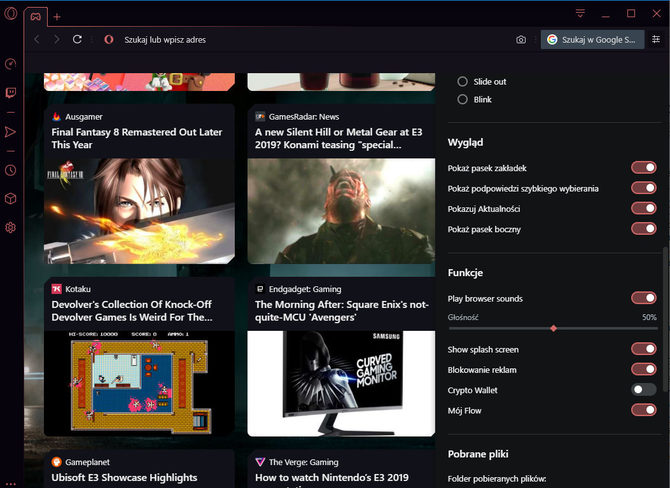670x488 pixels.
Task: Open 'How to watch Nintendo's E3 2019' headline
Action: pyautogui.click(x=332, y=477)
